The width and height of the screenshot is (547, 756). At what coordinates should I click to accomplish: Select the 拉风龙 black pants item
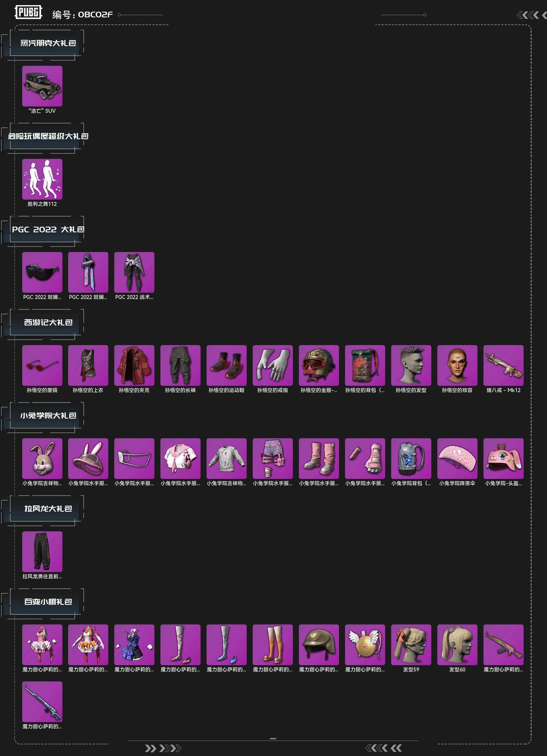pos(42,552)
